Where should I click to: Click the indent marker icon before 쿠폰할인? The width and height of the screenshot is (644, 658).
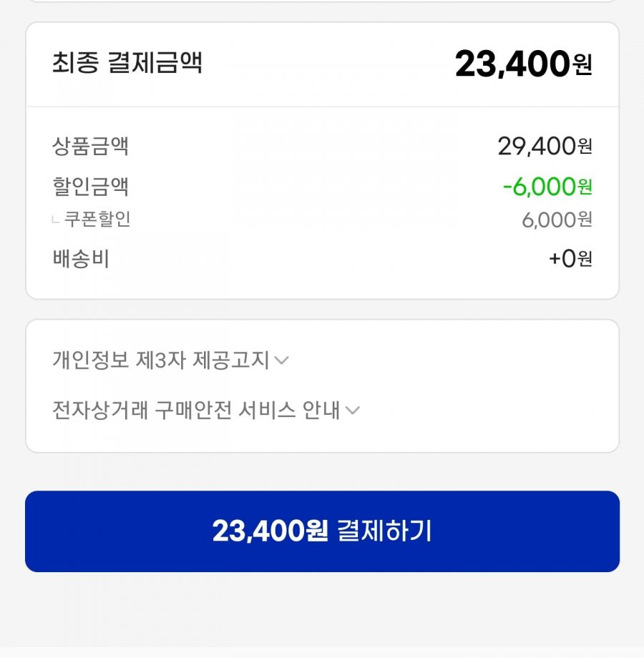(55, 220)
